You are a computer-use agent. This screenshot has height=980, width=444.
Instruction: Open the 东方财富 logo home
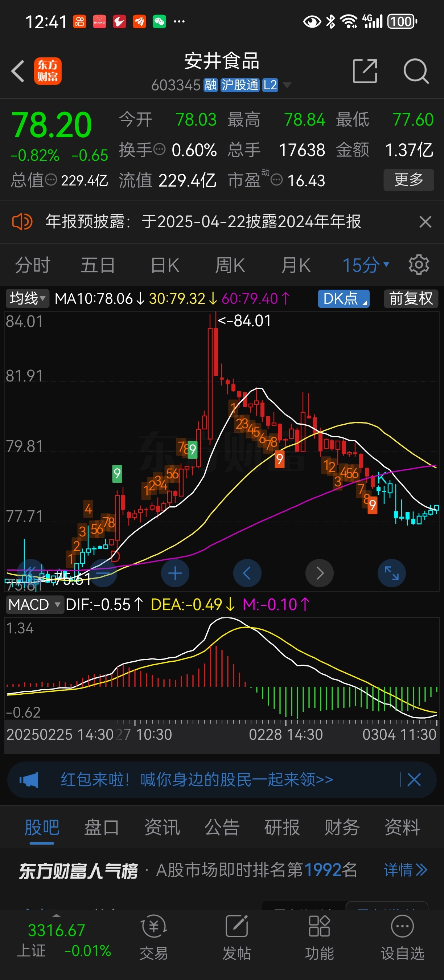coord(48,71)
